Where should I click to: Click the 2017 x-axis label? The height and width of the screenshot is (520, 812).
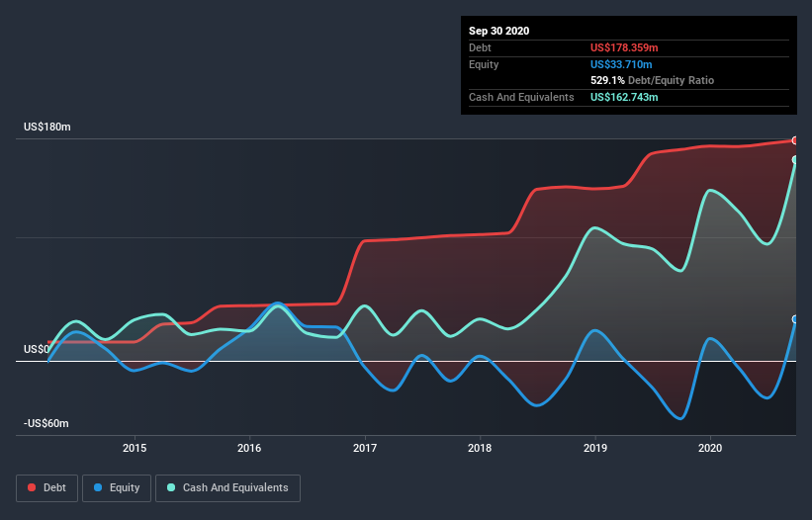point(365,448)
